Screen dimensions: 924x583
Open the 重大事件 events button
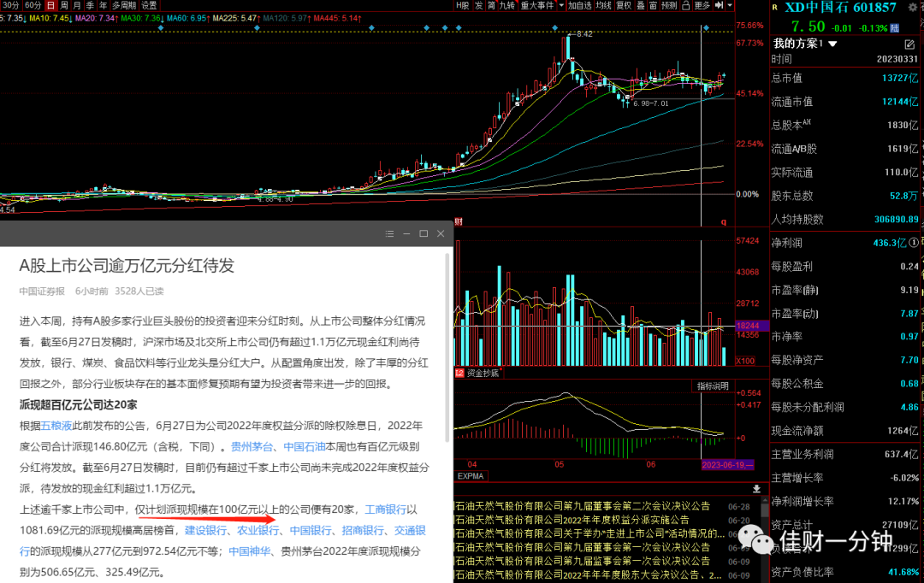(x=536, y=5)
